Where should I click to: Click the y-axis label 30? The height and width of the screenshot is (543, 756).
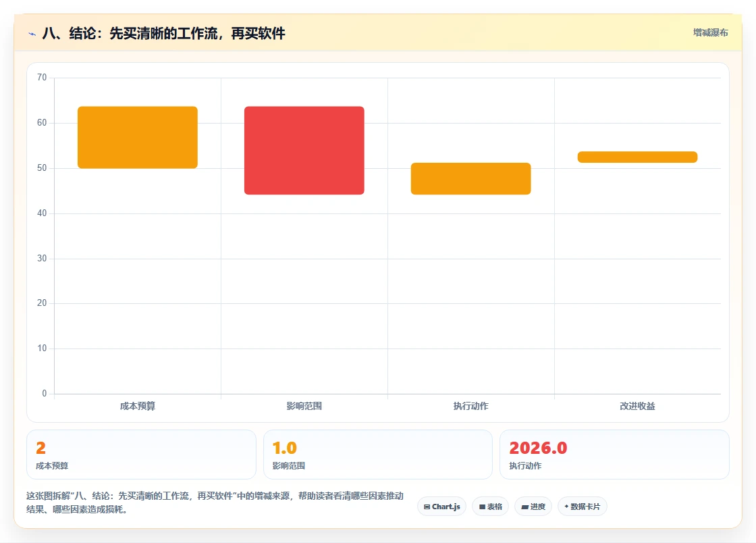42,258
